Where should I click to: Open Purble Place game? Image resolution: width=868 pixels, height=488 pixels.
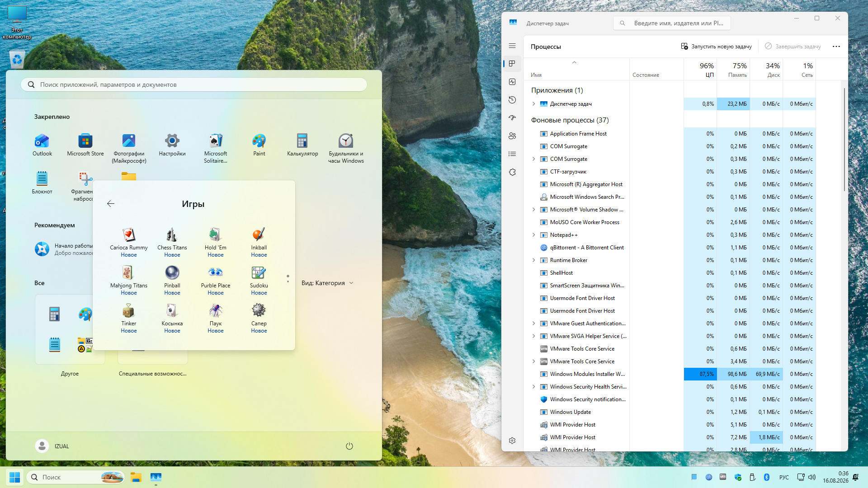[216, 280]
